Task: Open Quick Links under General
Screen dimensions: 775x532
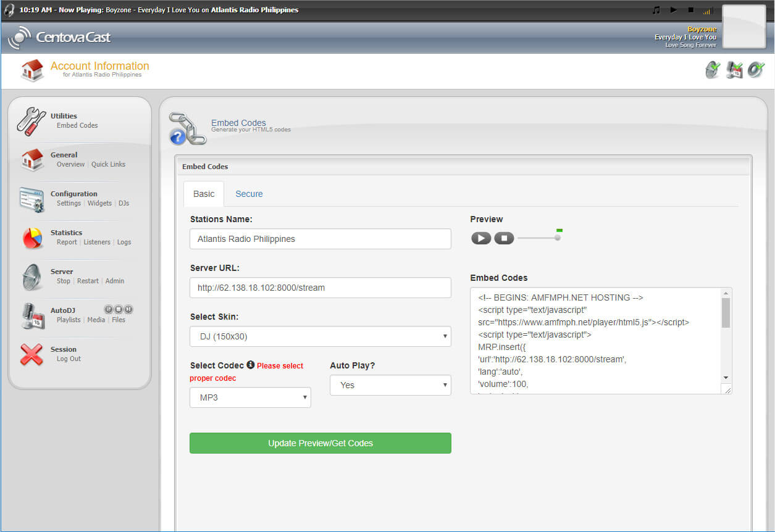Action: (x=108, y=164)
